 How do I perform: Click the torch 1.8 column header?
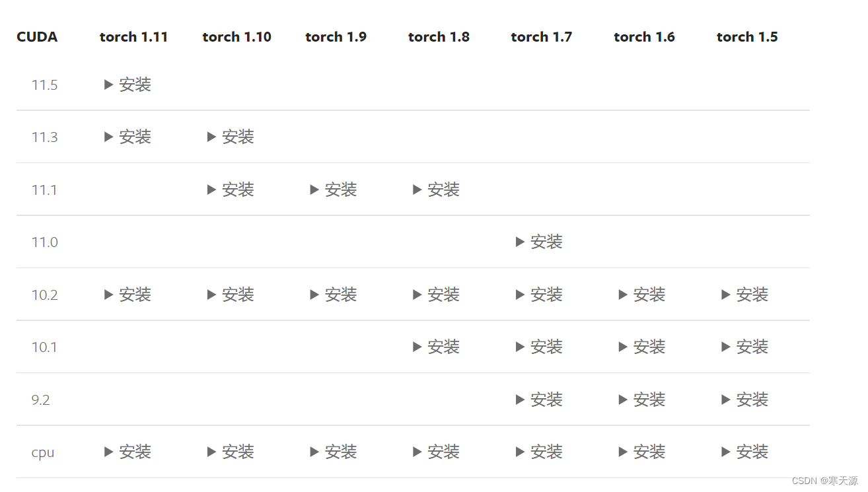[439, 37]
